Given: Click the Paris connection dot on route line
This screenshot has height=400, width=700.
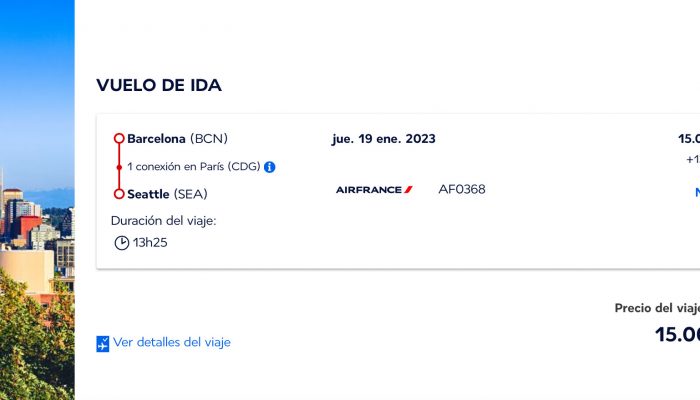Looking at the screenshot, I should [x=119, y=167].
